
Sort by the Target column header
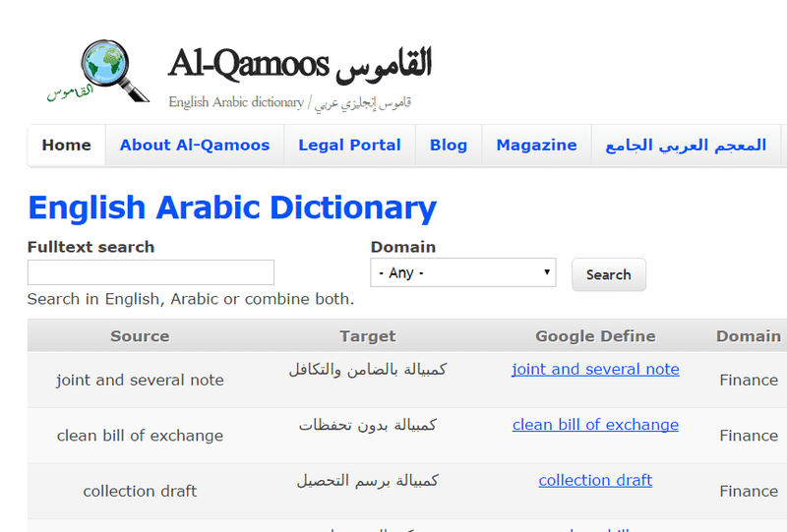pos(368,336)
